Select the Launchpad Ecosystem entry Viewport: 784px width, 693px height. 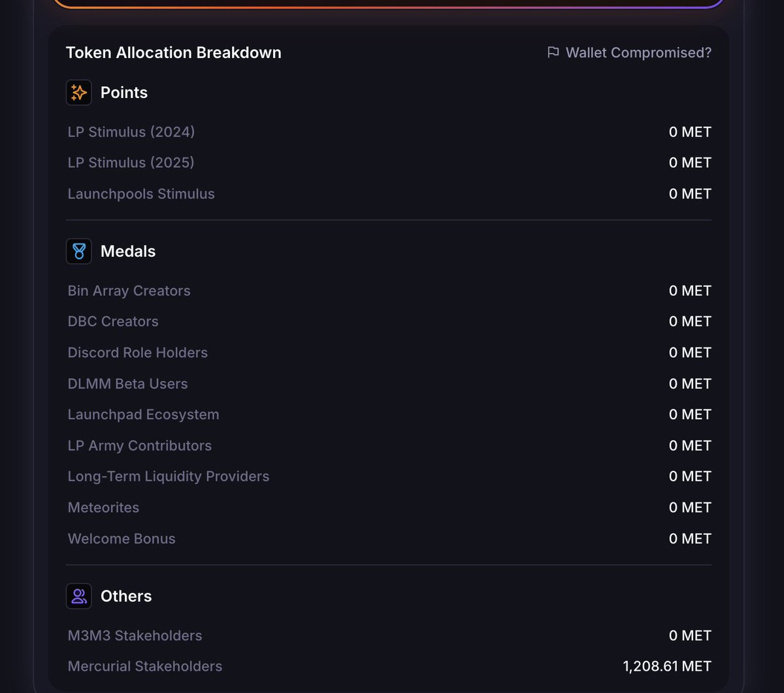pos(143,415)
